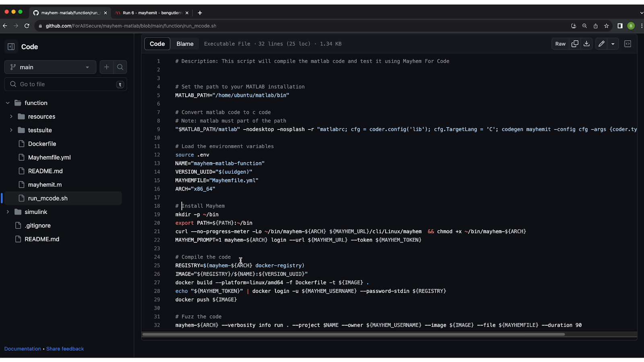Open a new browser tab
Viewport: 644px width, 362px height.
click(200, 13)
